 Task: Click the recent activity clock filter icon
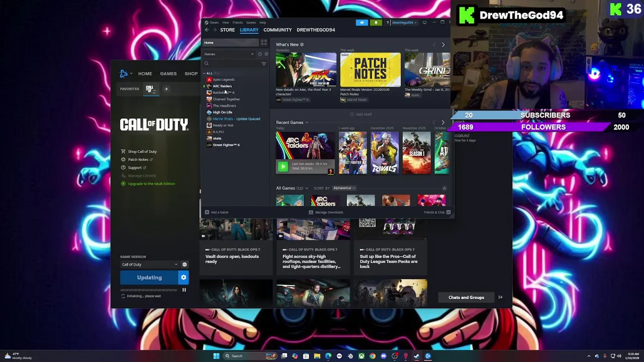click(x=260, y=54)
